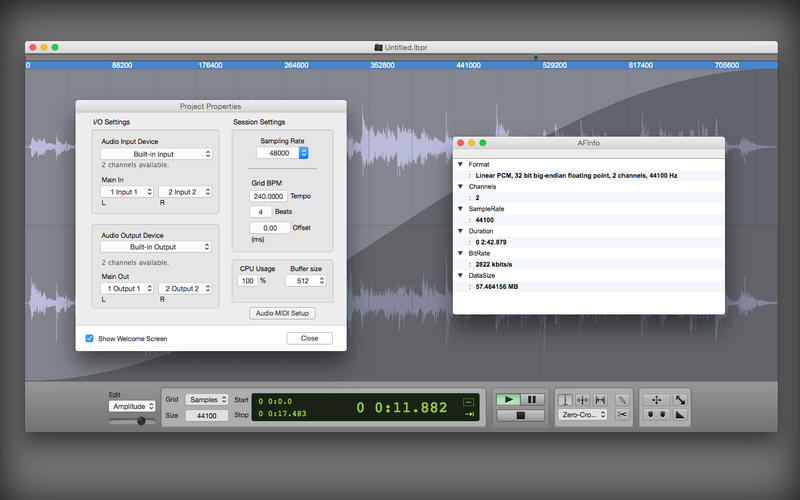Select the pencil draw tool
Image resolution: width=800 pixels, height=500 pixels.
pos(622,399)
